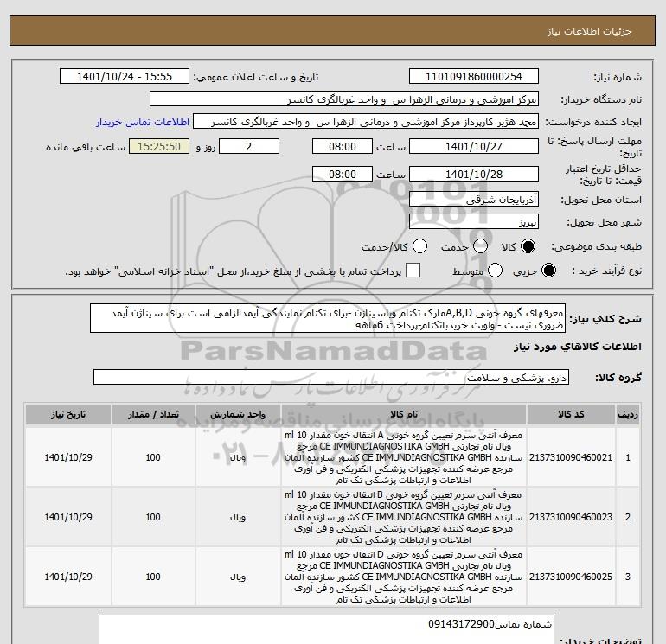Image resolution: width=666 pixels, height=644 pixels.
Task: Click need date 1401/10/29 in row 2
Action: pyautogui.click(x=68, y=517)
